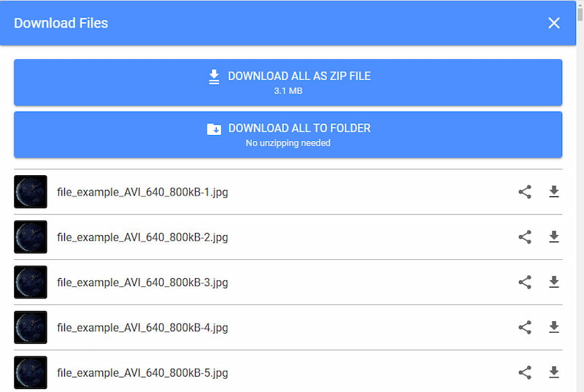Share file_example_AVI_640_800kB-4.jpg
This screenshot has height=392, width=584.
pos(525,327)
